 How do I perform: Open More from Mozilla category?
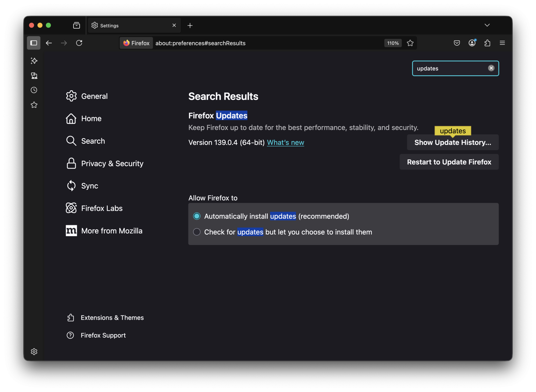pos(104,231)
